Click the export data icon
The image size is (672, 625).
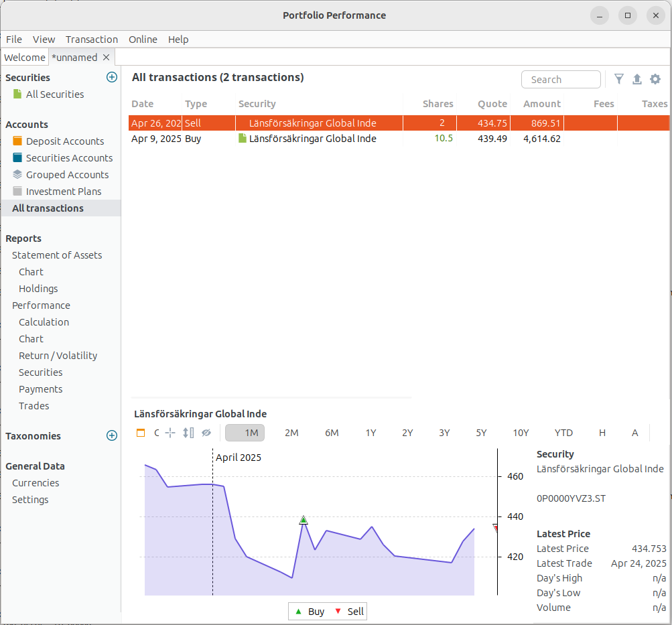click(x=637, y=79)
